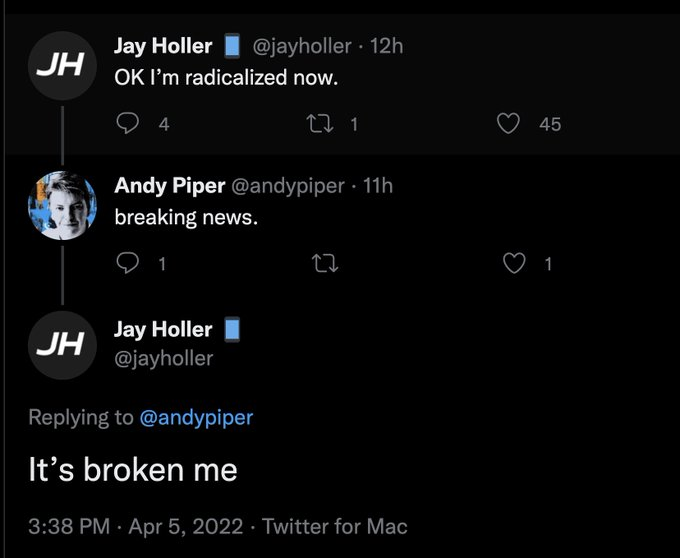This screenshot has width=680, height=558.
Task: Open Andy Piper's profile photo
Action: [x=62, y=205]
